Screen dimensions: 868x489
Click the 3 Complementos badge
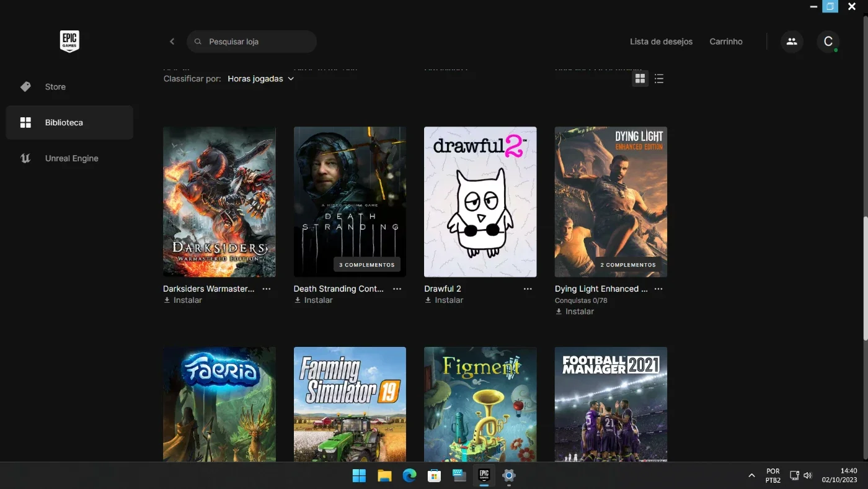click(367, 265)
